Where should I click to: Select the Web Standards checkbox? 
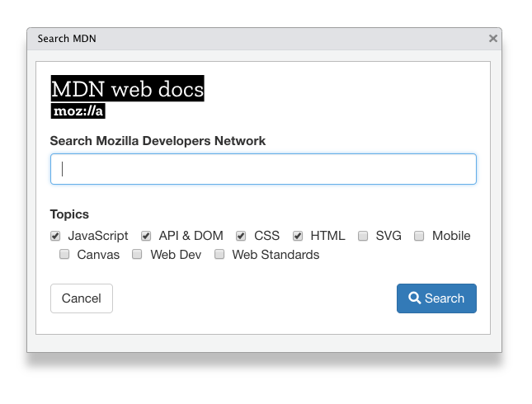219,254
